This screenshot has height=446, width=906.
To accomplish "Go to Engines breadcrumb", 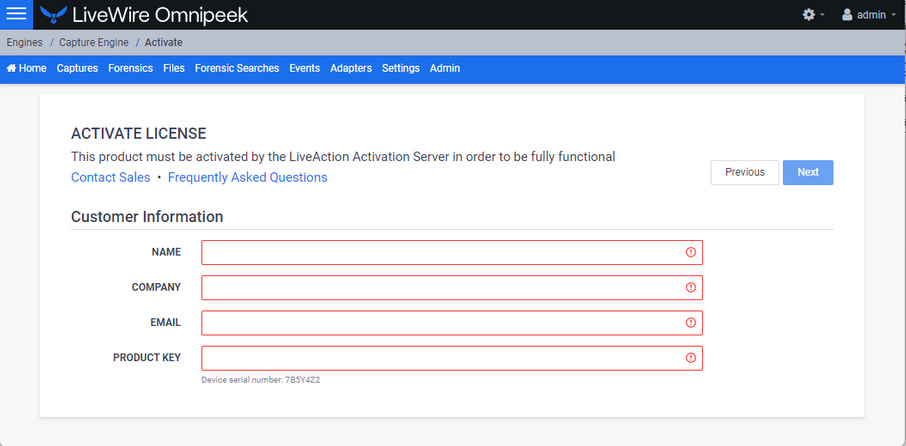I will [x=25, y=43].
